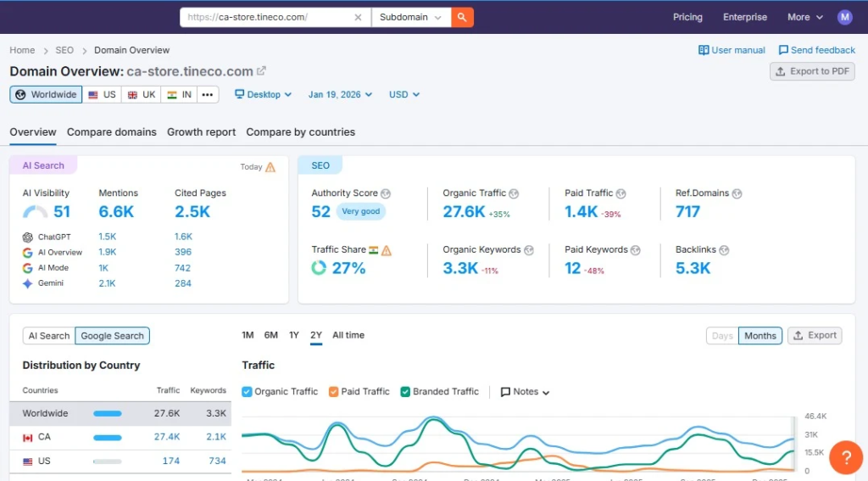Expand the Desktop device dropdown
This screenshot has width=868, height=481.
click(264, 95)
